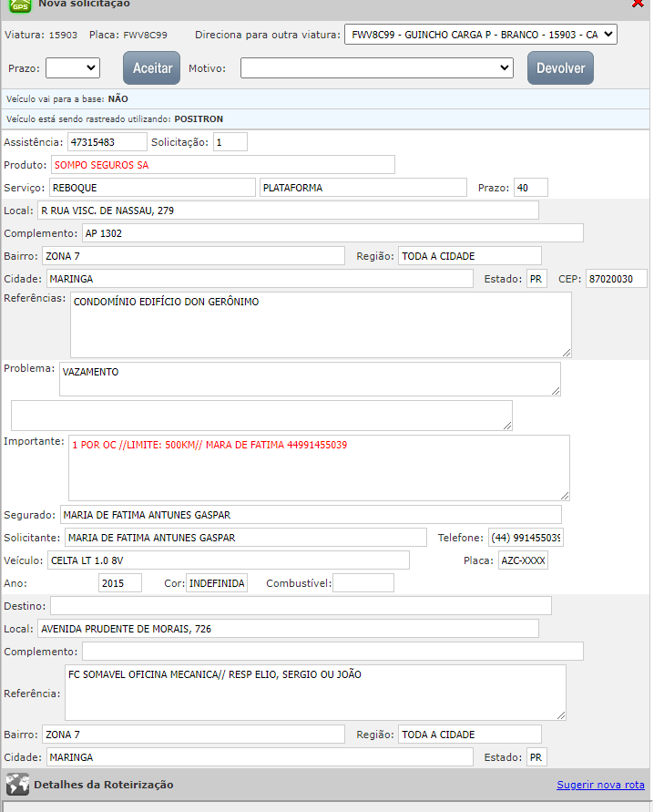Screen dimensions: 664x812
Task: Click the empty Destino field
Action: pos(301,606)
